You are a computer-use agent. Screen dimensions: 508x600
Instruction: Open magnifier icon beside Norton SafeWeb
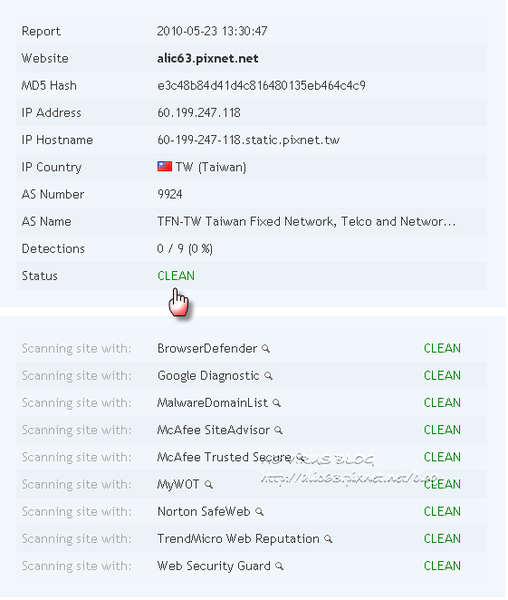pos(261,513)
